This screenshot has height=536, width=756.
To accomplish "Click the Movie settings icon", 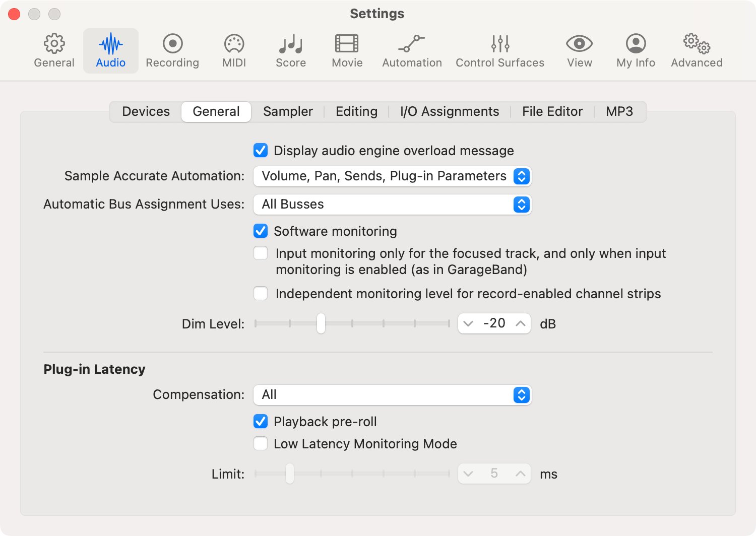I will (347, 49).
